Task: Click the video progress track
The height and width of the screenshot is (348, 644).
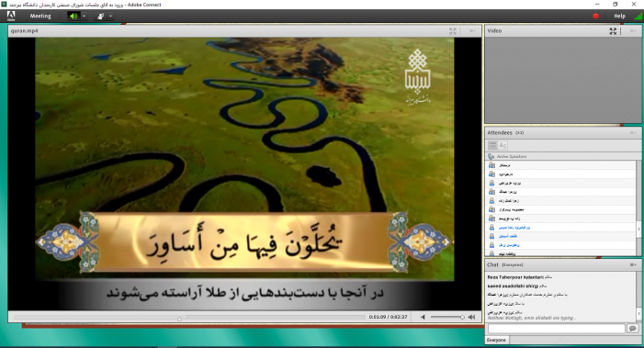Action: 189,317
